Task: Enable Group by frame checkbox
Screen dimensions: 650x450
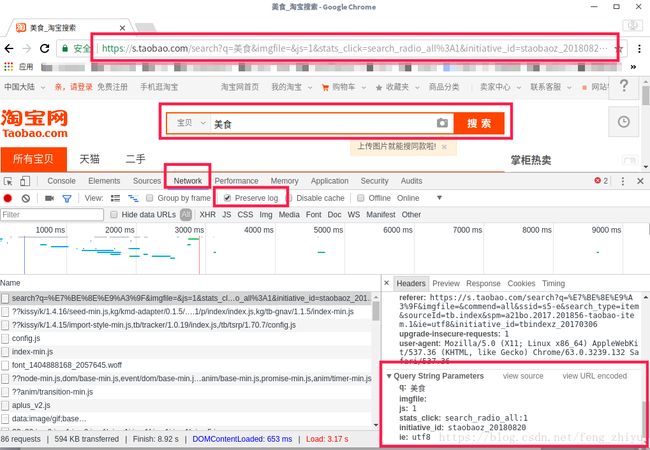Action: (150, 198)
